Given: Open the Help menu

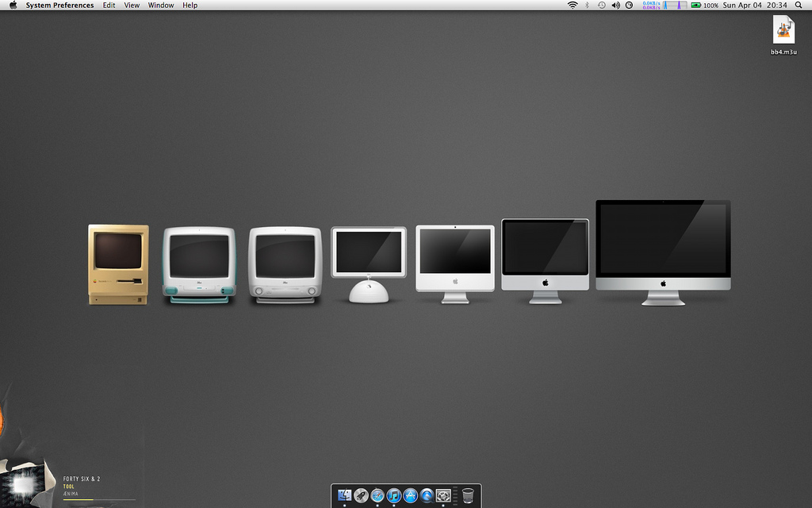Looking at the screenshot, I should pyautogui.click(x=190, y=6).
